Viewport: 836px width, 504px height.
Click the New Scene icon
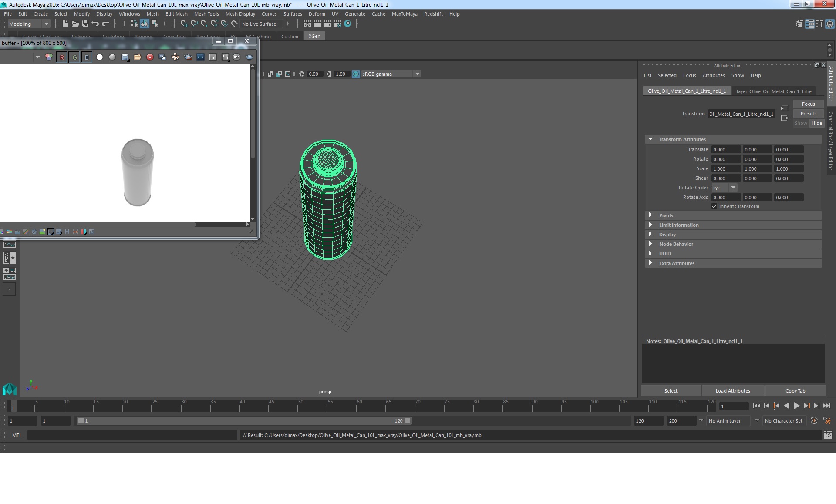point(65,24)
